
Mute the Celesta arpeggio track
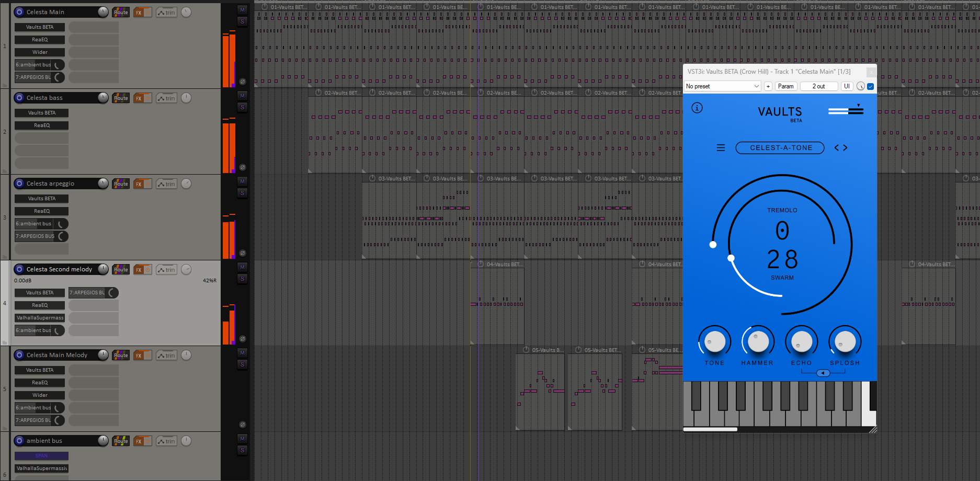point(242,181)
